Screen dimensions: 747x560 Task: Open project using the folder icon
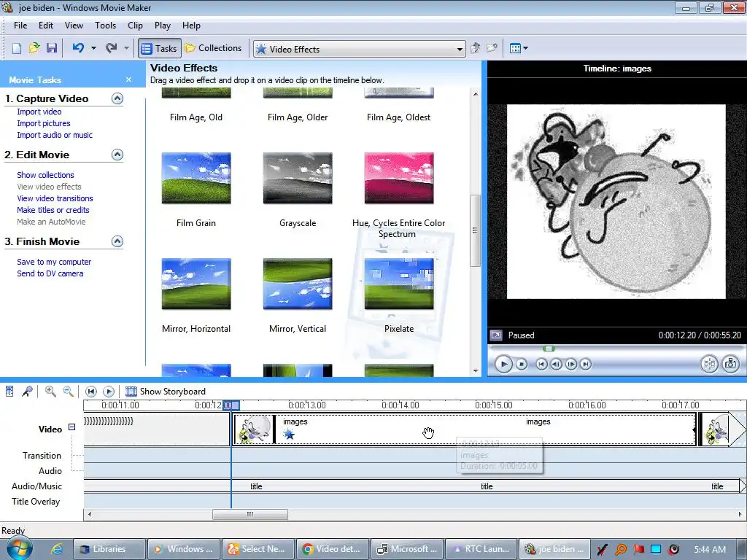(x=34, y=48)
